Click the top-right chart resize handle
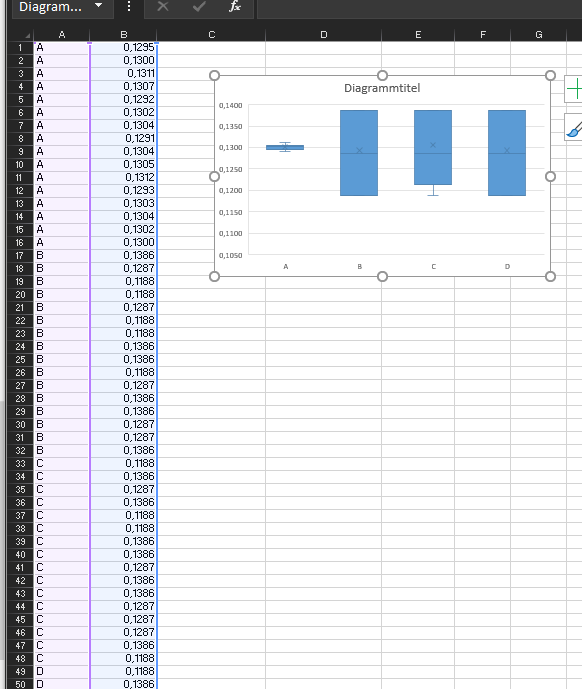The image size is (582, 689). (550, 76)
